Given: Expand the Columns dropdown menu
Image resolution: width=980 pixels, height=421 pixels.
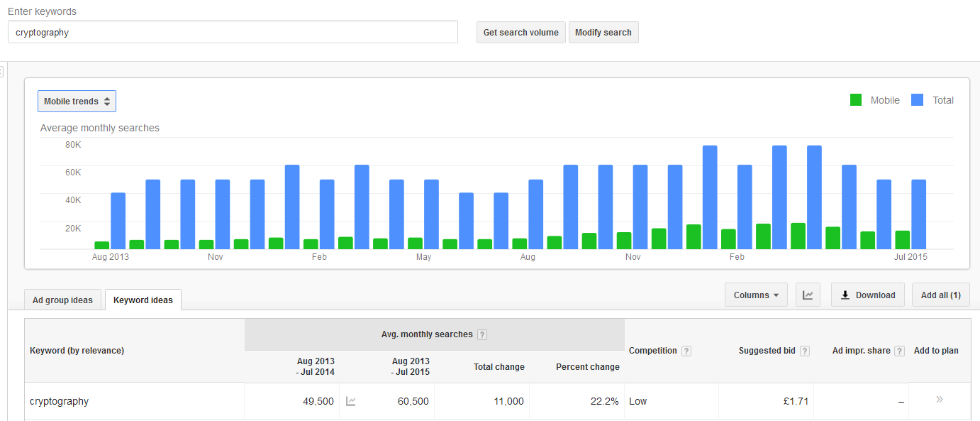Looking at the screenshot, I should click(756, 295).
